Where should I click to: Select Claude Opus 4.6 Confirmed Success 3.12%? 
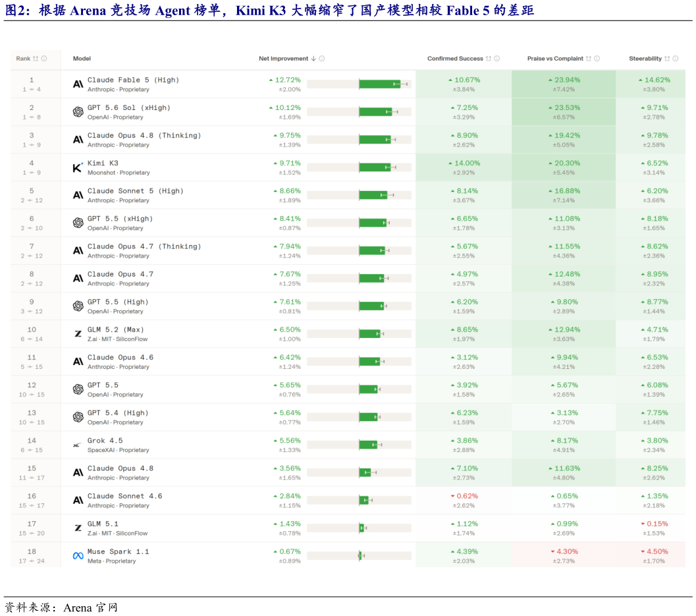(464, 358)
